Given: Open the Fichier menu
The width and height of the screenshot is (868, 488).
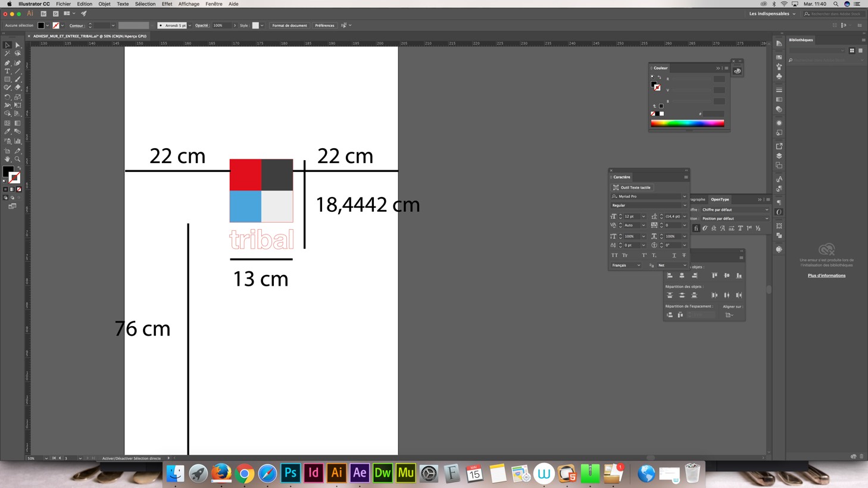Looking at the screenshot, I should [x=63, y=4].
